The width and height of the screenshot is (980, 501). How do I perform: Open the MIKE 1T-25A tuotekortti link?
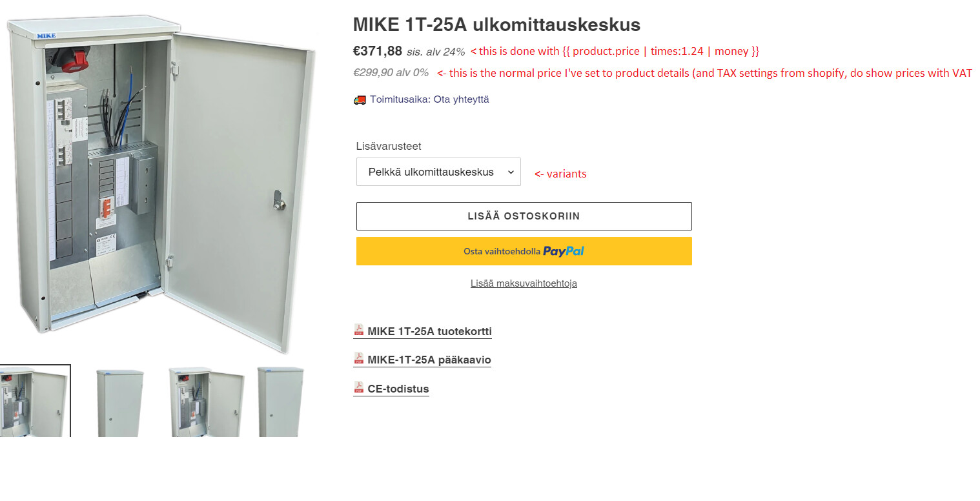click(x=429, y=332)
